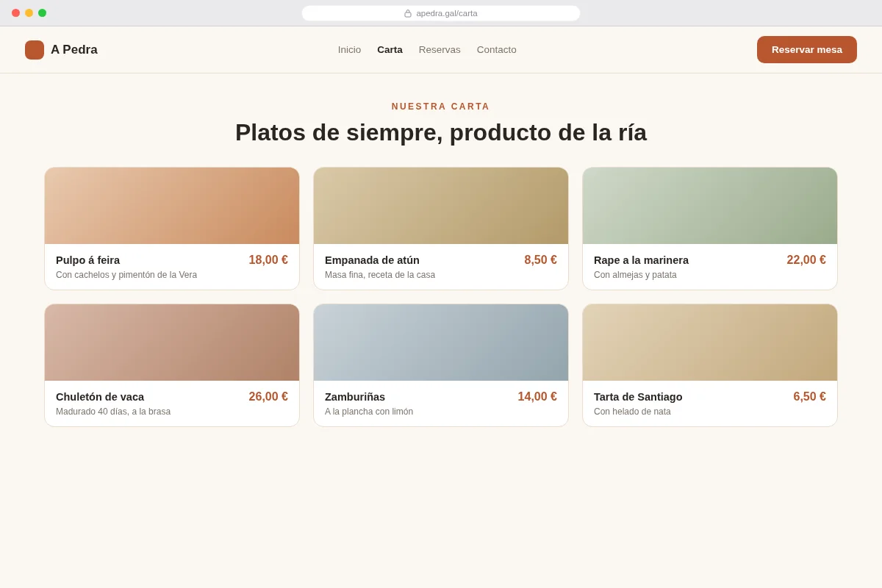Image resolution: width=882 pixels, height=588 pixels.
Task: Maximize window with the green button
Action: pos(42,13)
